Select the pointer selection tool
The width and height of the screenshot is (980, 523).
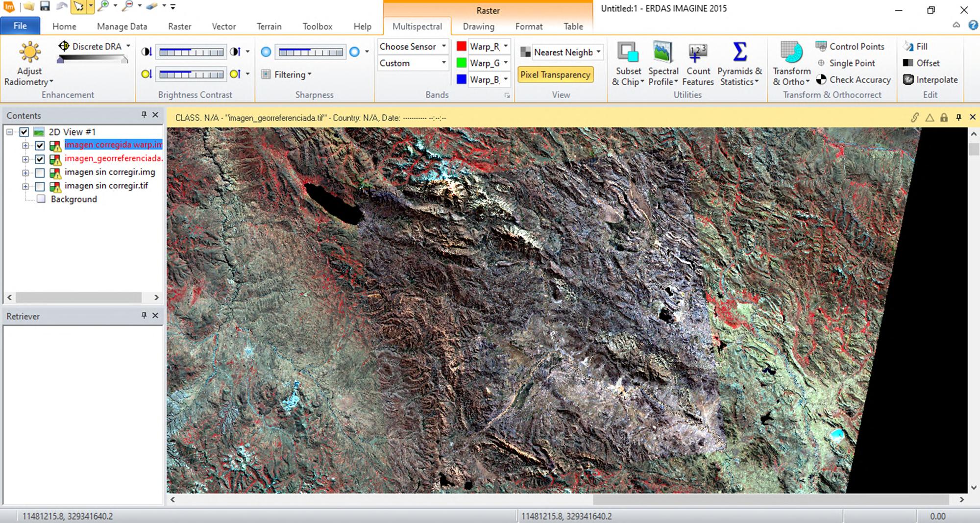click(x=78, y=6)
